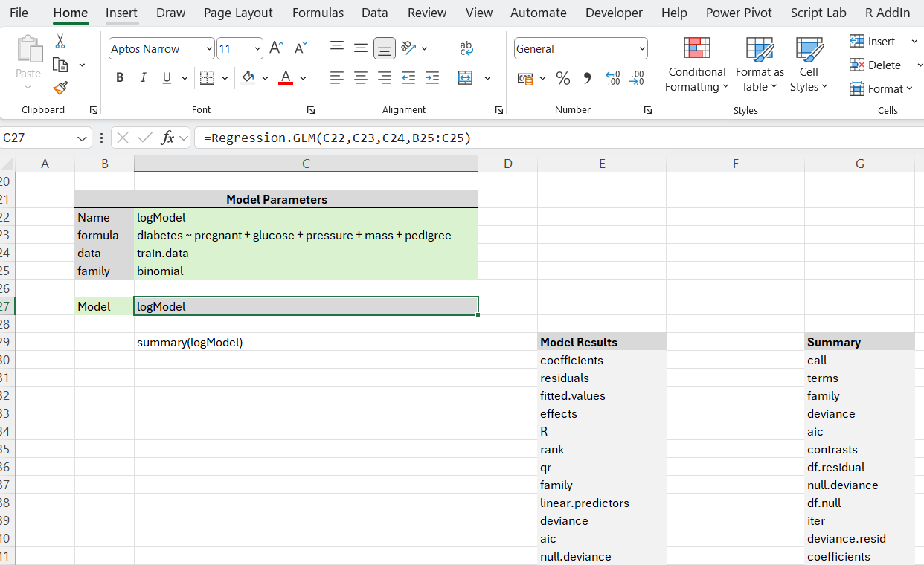Image resolution: width=924 pixels, height=565 pixels.
Task: Open the General number format dropdown
Action: pyautogui.click(x=642, y=49)
